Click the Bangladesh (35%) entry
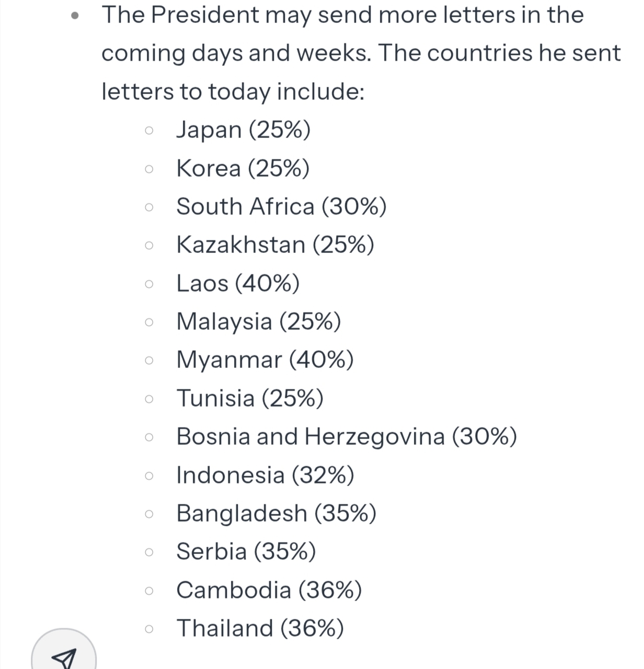 (276, 513)
